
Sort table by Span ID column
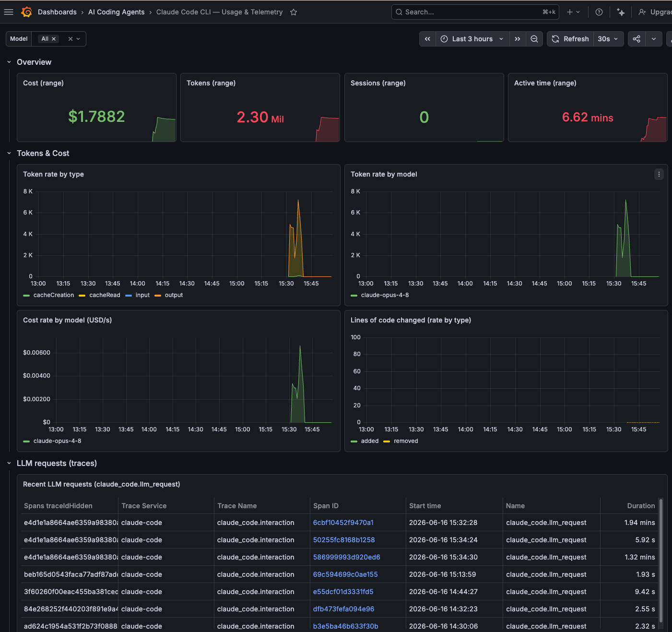coord(326,506)
